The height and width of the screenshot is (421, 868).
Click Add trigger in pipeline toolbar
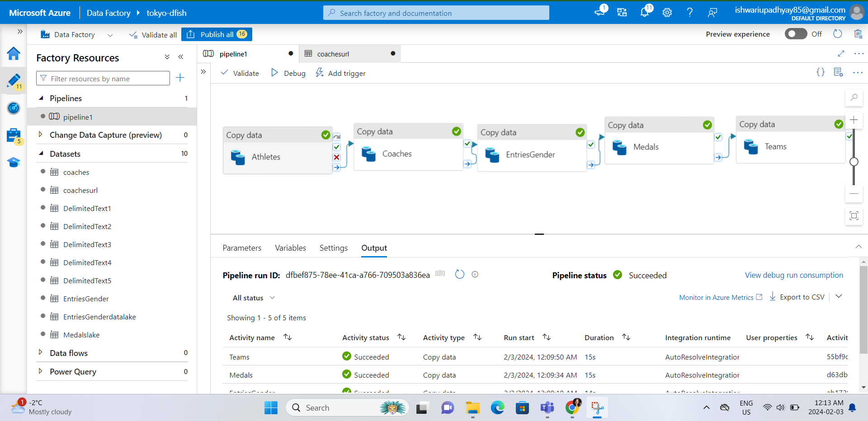340,73
